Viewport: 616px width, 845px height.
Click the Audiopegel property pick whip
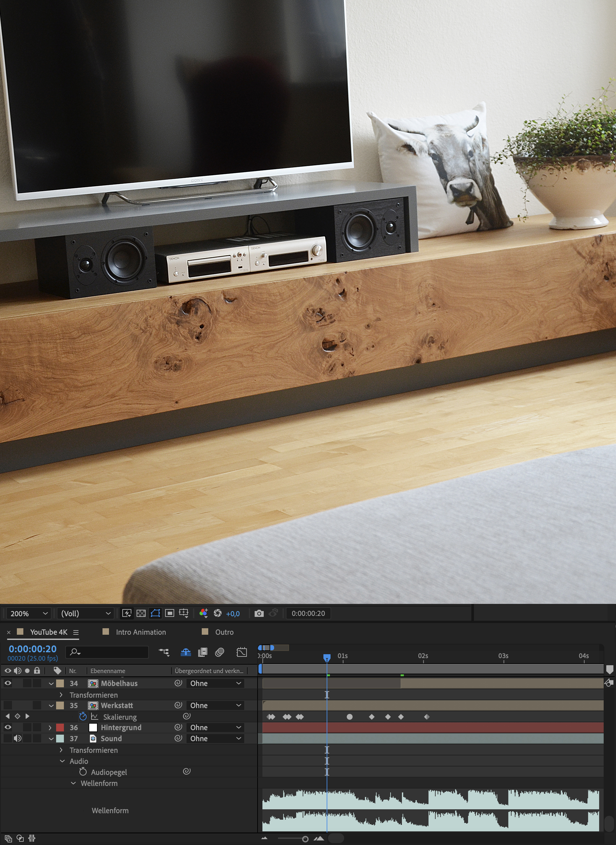click(187, 771)
